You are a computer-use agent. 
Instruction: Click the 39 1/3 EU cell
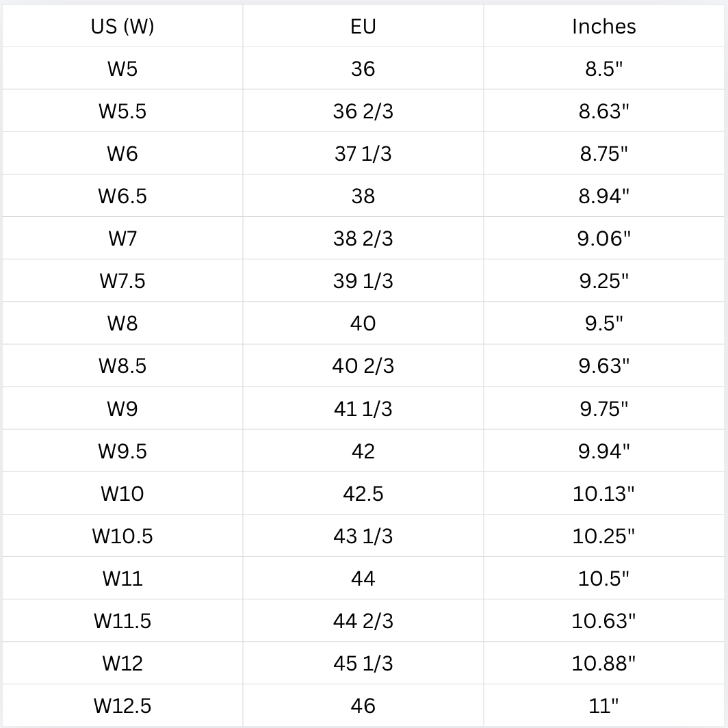click(363, 281)
